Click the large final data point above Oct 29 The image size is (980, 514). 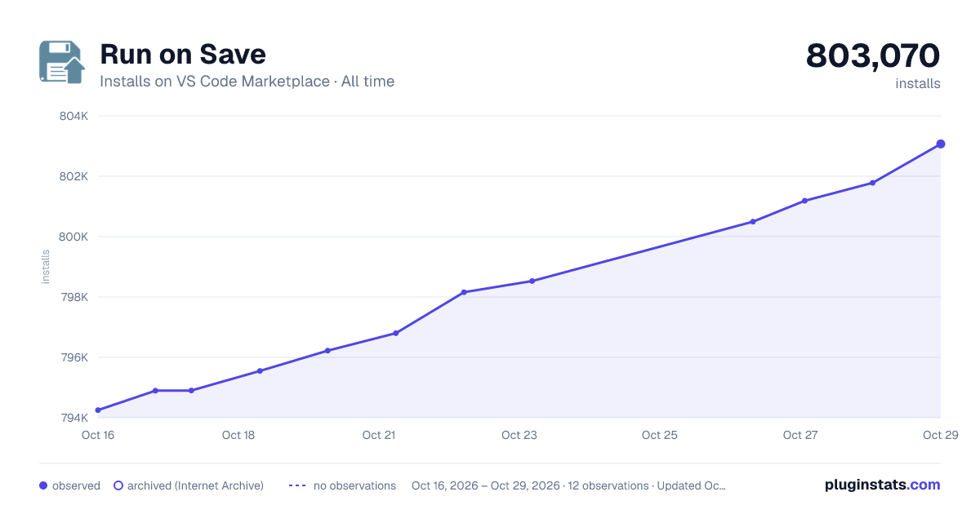941,144
